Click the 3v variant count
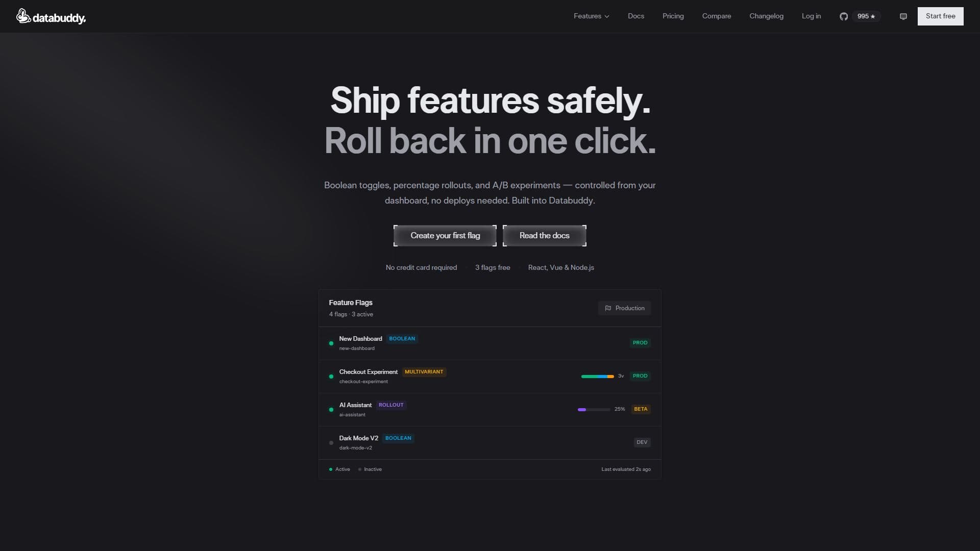Viewport: 980px width, 551px height. (621, 376)
